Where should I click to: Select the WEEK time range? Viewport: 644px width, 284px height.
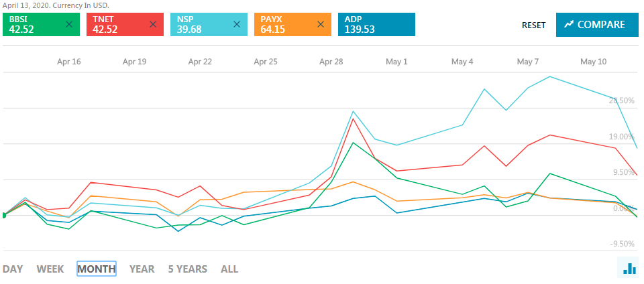pos(50,269)
